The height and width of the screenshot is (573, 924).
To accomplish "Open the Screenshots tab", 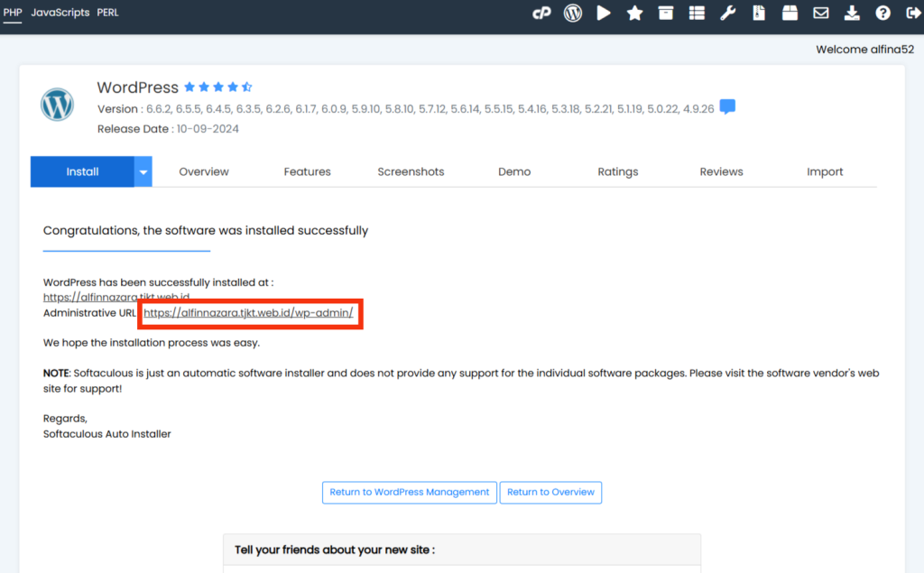I will [x=411, y=171].
